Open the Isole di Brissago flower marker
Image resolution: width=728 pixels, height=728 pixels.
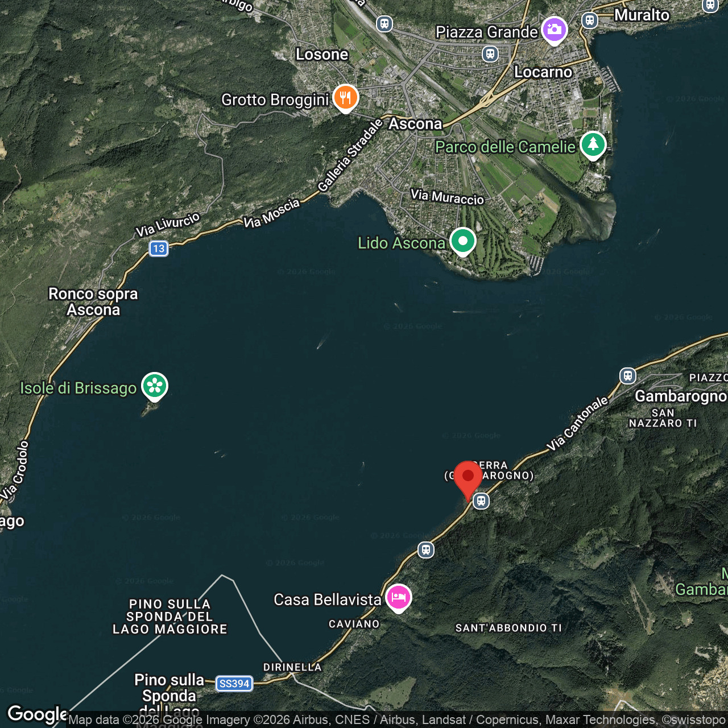(155, 386)
